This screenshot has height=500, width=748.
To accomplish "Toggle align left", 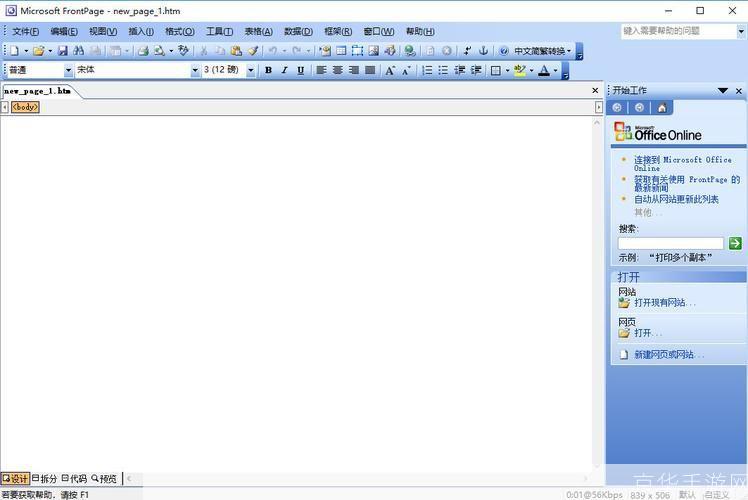I will 322,70.
